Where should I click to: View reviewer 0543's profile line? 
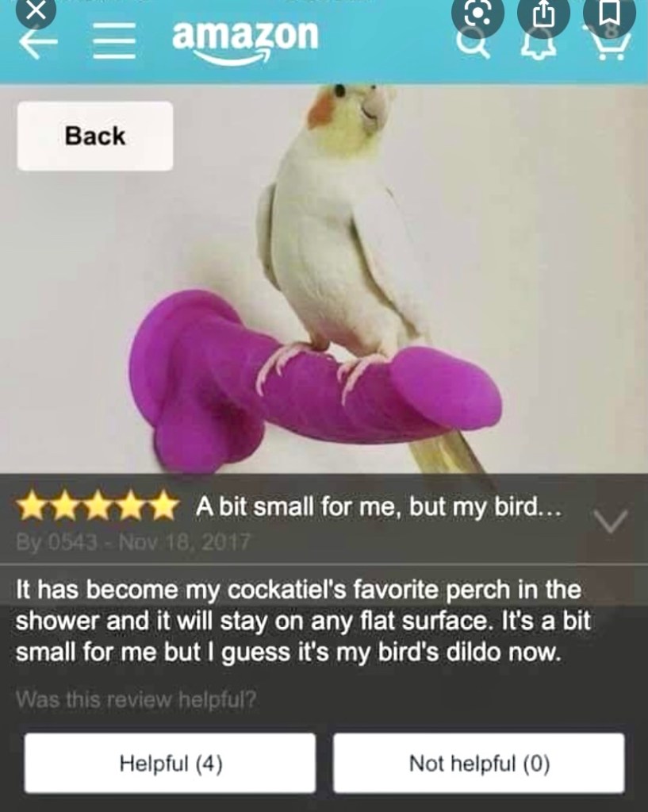(x=133, y=542)
